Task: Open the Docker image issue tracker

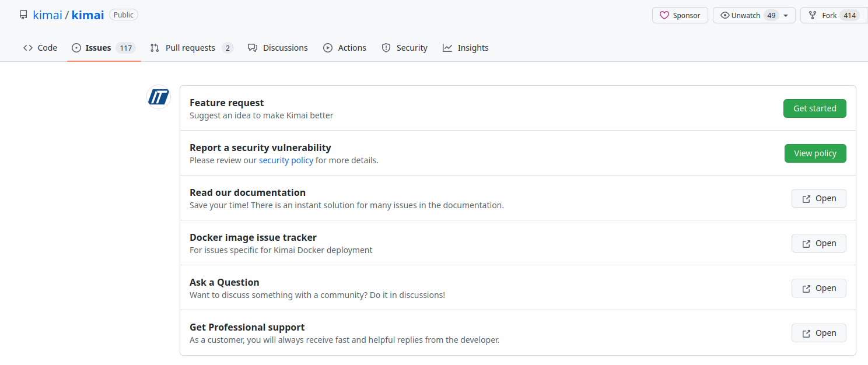Action: 818,243
